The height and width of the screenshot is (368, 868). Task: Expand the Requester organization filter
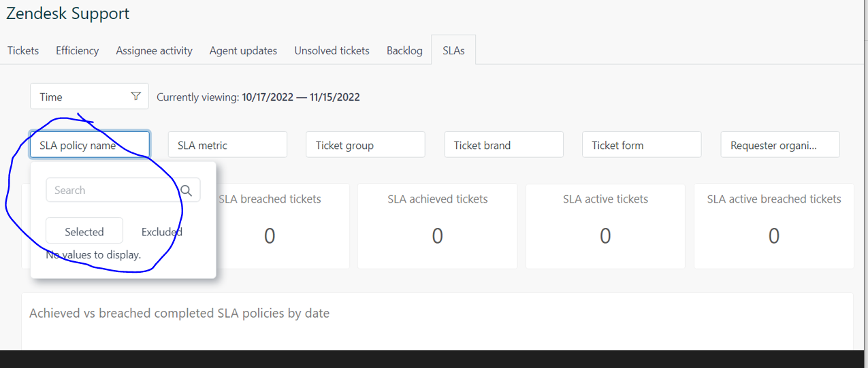coord(779,145)
